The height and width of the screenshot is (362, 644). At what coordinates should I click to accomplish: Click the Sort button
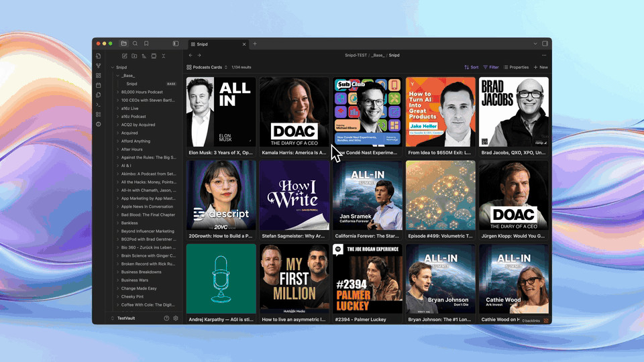coord(471,67)
